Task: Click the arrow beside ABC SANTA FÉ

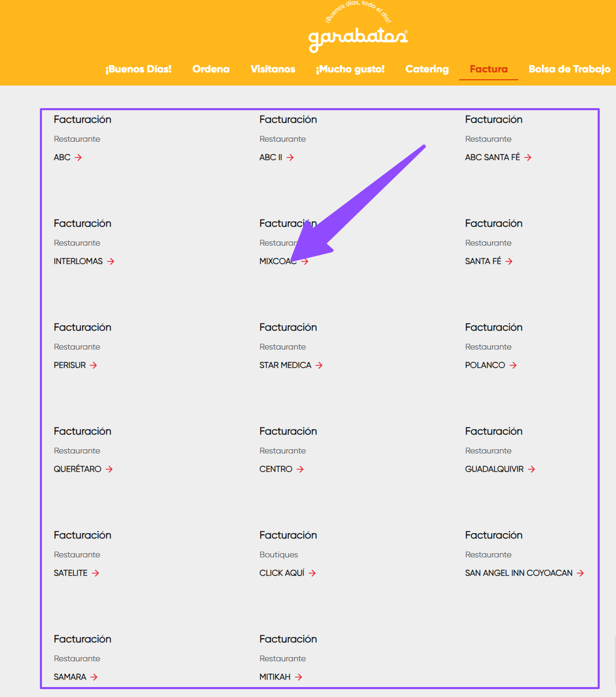Action: tap(528, 157)
